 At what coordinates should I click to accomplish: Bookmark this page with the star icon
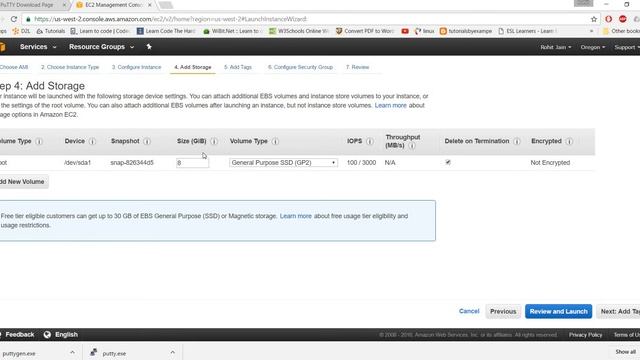click(594, 19)
